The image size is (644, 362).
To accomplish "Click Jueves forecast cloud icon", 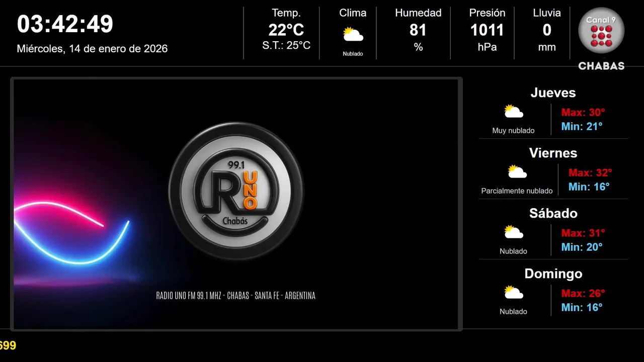I will pos(514,112).
